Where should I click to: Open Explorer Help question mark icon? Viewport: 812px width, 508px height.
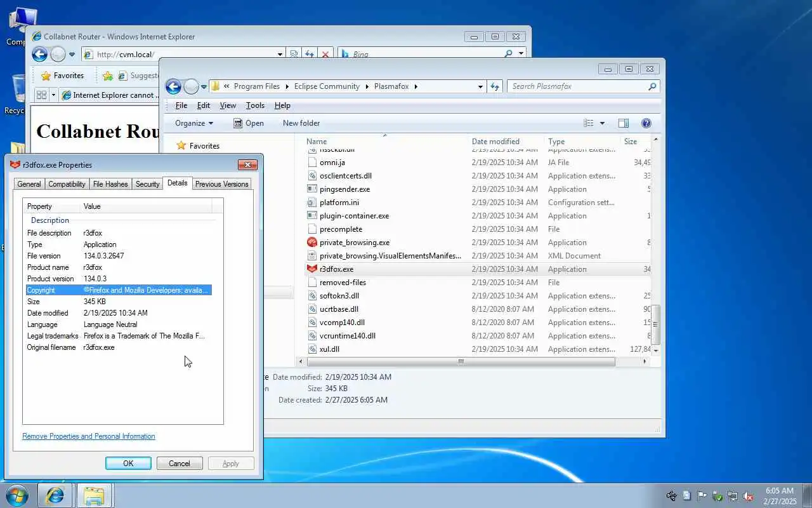point(646,123)
